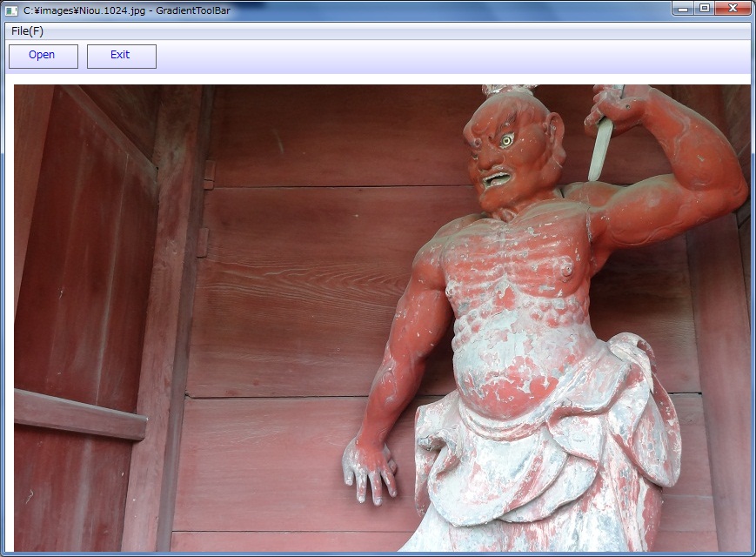Minimize the GradientToolBar window

(x=683, y=8)
